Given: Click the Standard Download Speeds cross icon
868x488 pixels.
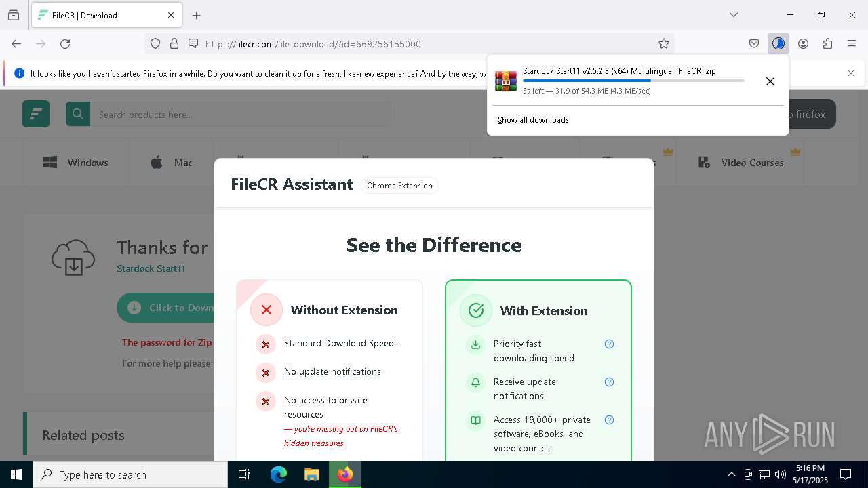Looking at the screenshot, I should [266, 344].
